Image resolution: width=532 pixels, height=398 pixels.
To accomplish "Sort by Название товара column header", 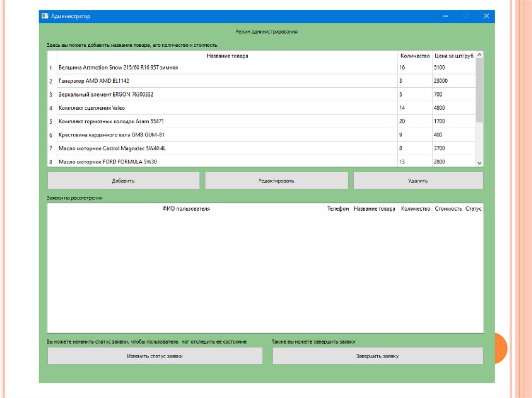I will (227, 56).
